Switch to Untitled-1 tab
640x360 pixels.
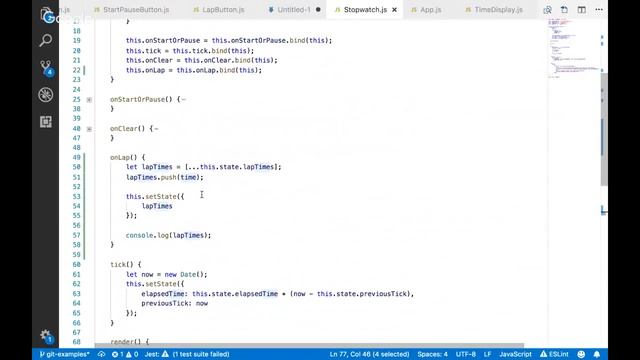coord(294,10)
